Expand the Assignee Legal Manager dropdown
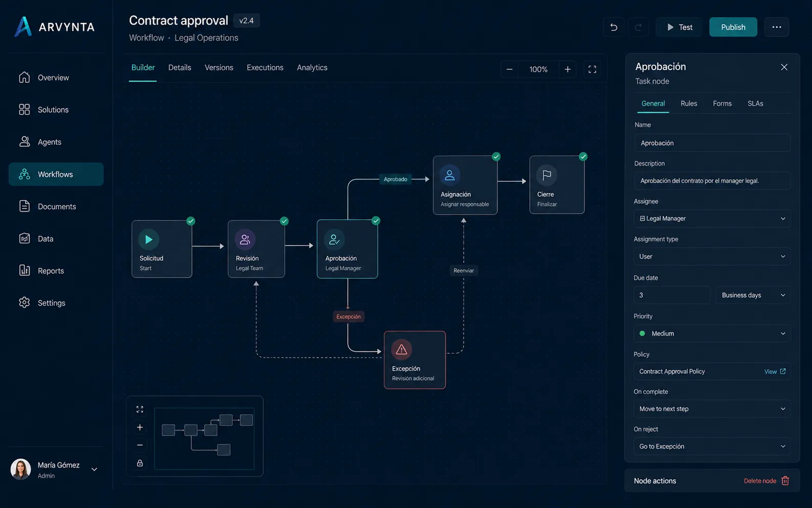The image size is (812, 508). (x=712, y=219)
